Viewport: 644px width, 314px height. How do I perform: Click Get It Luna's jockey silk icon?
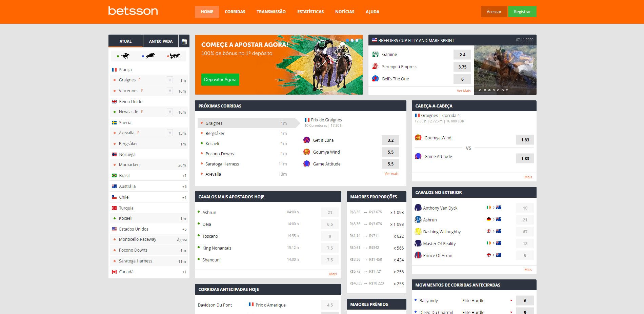pos(307,140)
